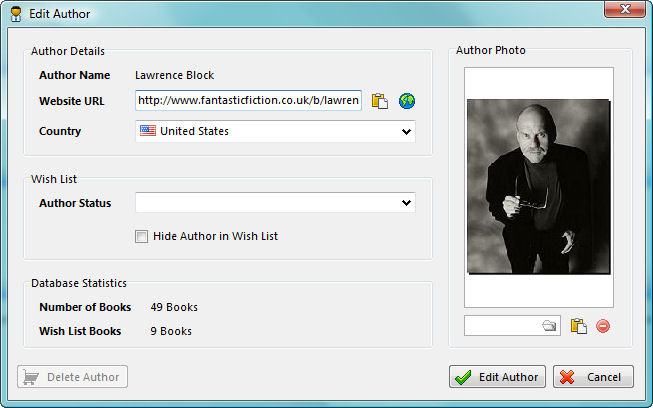Browse for photo with folder icon
Screen dimensions: 653x408
click(549, 326)
